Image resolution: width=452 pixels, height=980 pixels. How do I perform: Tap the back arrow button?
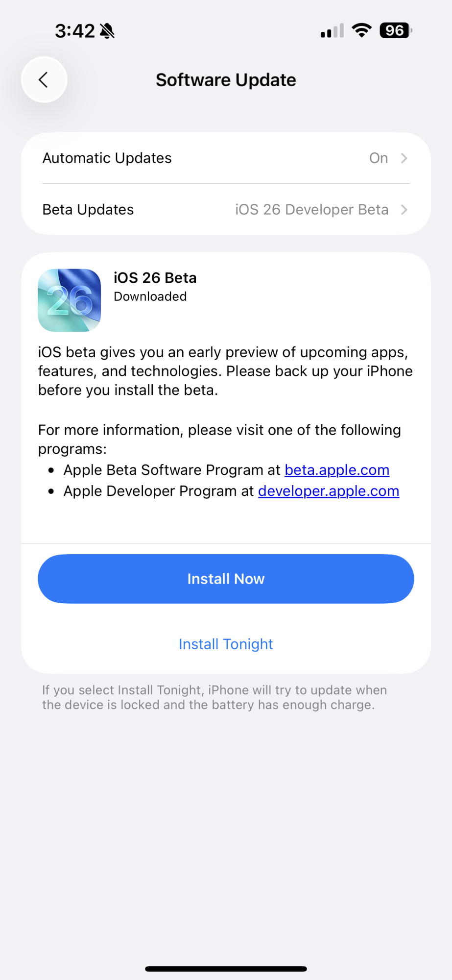pyautogui.click(x=44, y=80)
